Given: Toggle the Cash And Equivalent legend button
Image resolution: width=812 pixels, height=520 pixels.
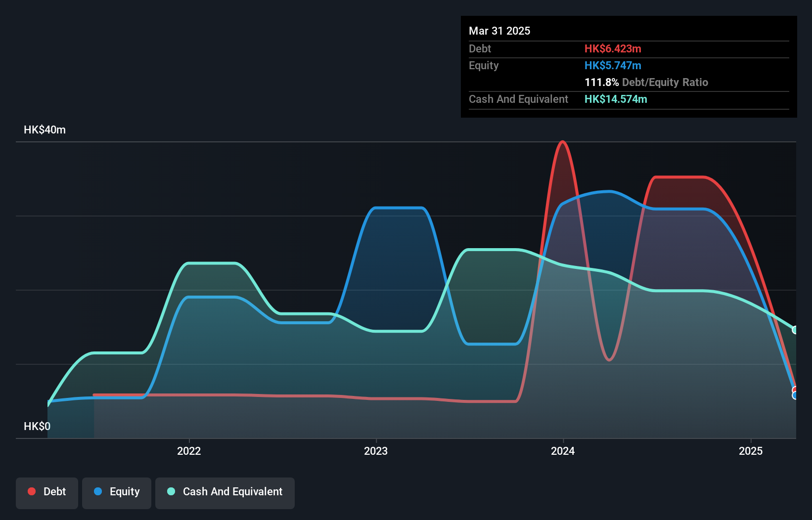Looking at the screenshot, I should 225,493.
